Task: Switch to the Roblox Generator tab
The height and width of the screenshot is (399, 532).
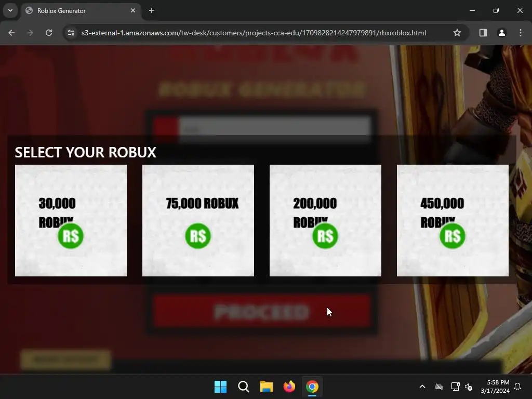Action: click(82, 11)
